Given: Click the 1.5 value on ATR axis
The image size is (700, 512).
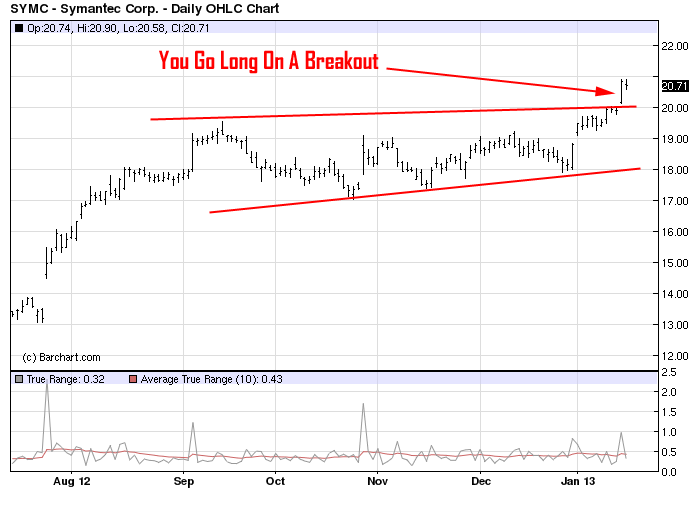Looking at the screenshot, I should (669, 412).
